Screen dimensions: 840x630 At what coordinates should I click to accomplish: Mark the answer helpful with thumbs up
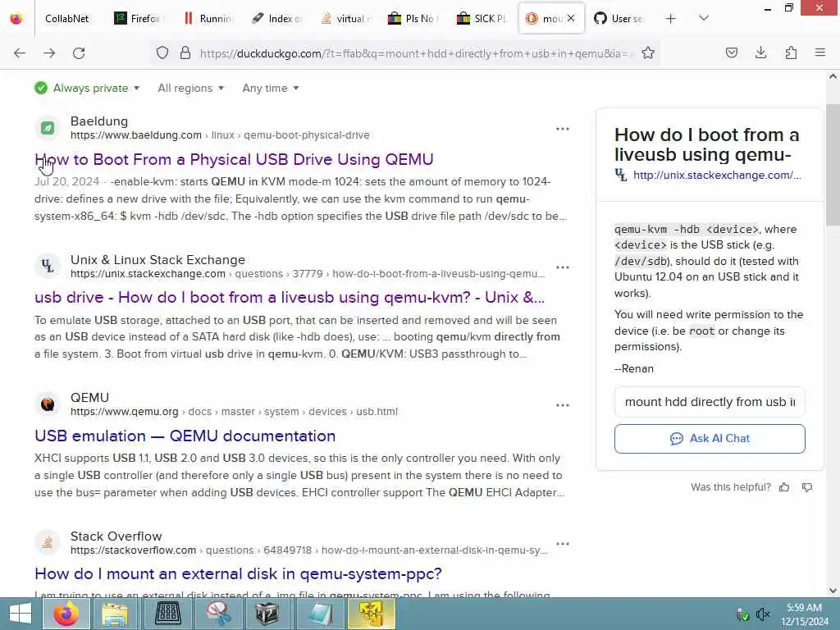click(x=784, y=487)
